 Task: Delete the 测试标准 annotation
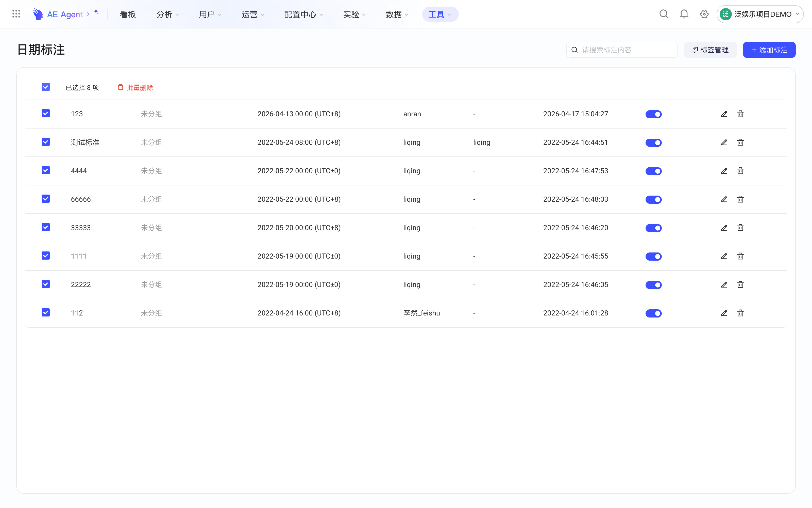click(x=740, y=142)
